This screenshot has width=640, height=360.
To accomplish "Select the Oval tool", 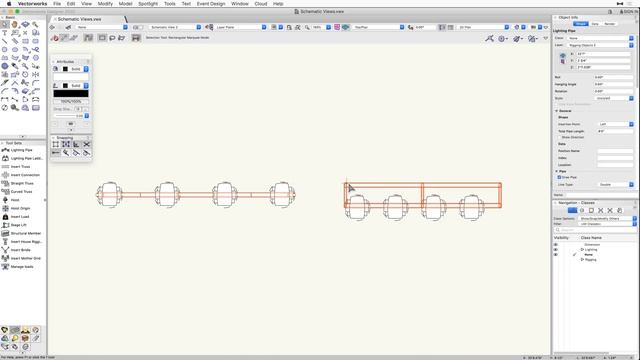I will tap(15, 49).
